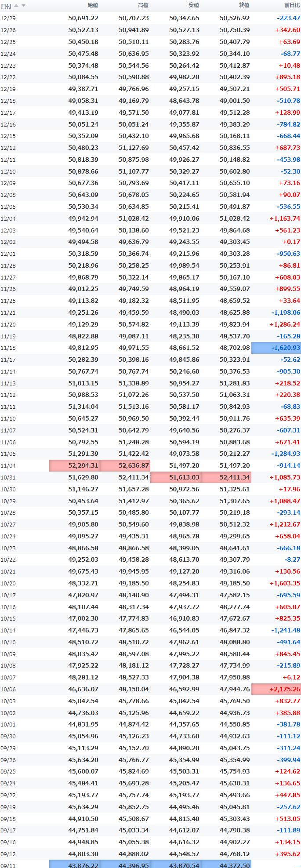Select opening value 51,314.04
This screenshot has width=301, height=868.
tap(83, 407)
